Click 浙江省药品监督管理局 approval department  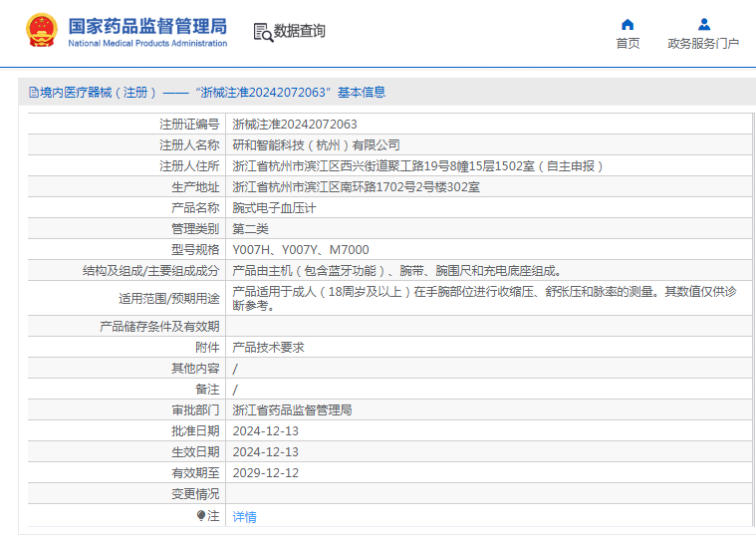pos(292,410)
